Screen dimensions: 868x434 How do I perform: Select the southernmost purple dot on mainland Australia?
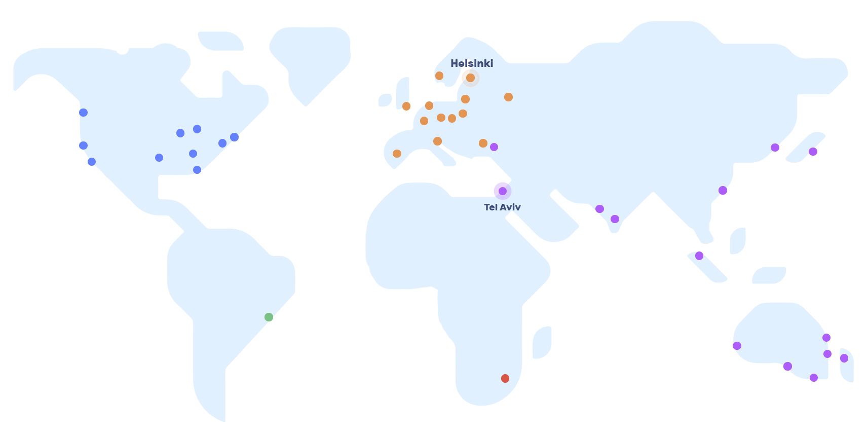click(x=813, y=378)
